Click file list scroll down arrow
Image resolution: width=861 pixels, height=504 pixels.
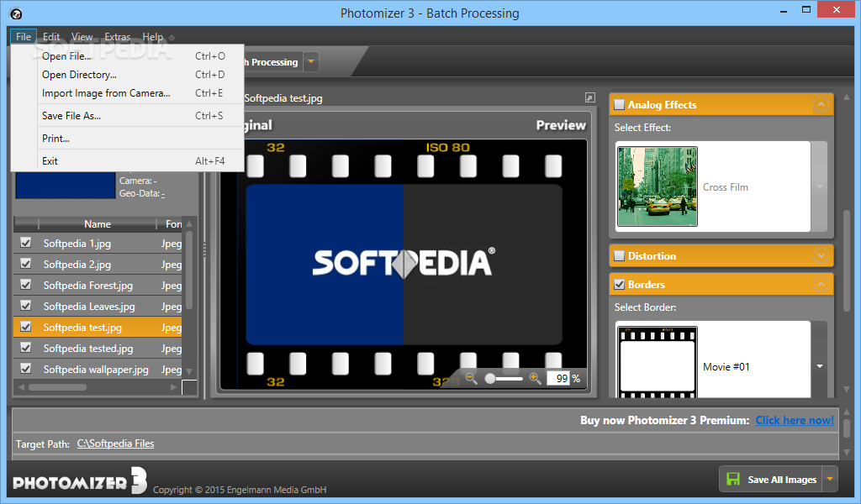click(189, 372)
